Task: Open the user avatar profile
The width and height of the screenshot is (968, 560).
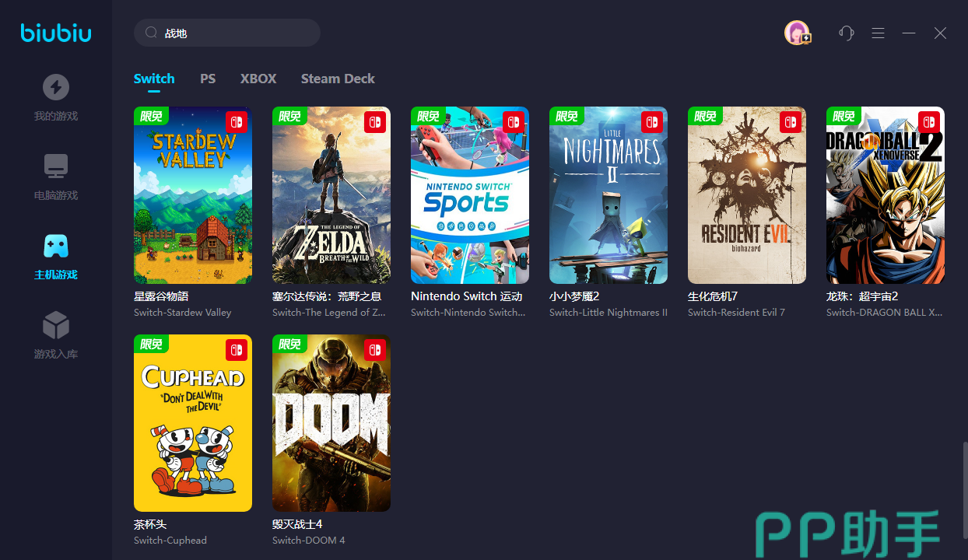Action: click(797, 33)
